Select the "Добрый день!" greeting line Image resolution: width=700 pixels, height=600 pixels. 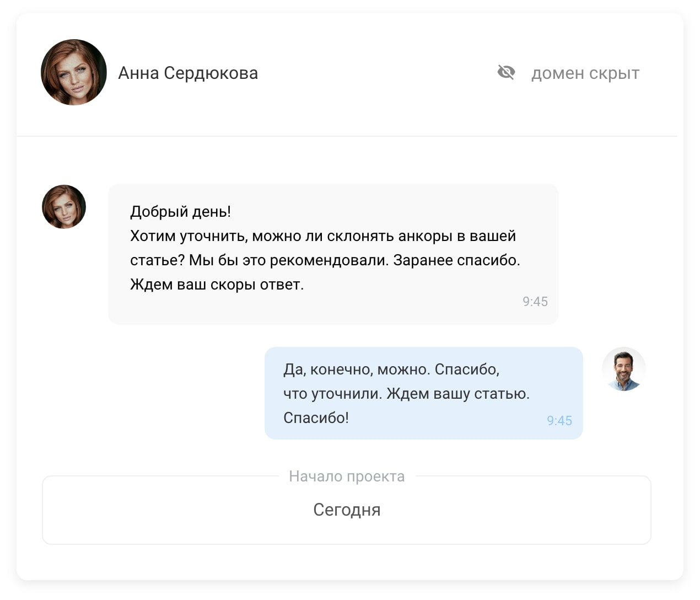tap(180, 212)
